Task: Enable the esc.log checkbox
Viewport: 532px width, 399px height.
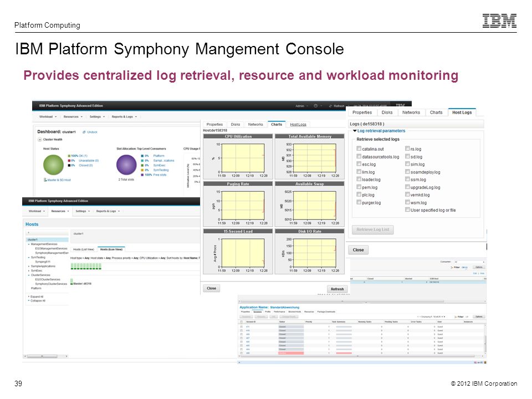Action: click(x=359, y=163)
